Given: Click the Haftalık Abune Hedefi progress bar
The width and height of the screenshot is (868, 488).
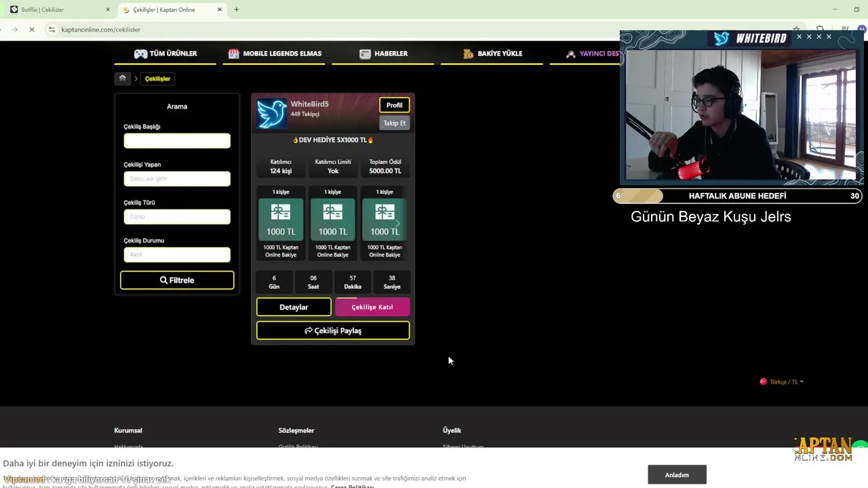Looking at the screenshot, I should tap(737, 196).
